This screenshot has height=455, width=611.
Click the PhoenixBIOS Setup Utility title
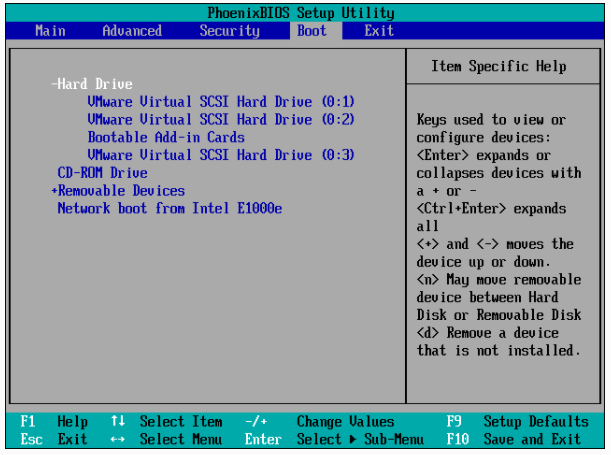coord(301,13)
